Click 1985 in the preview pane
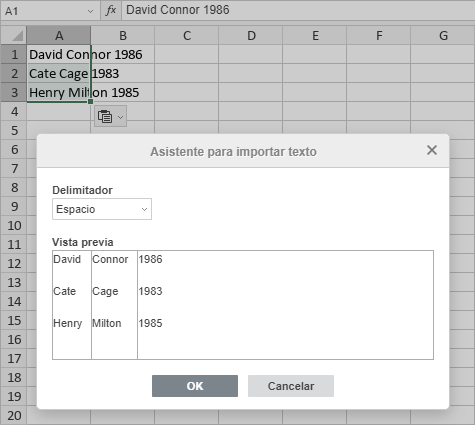The height and width of the screenshot is (425, 475). (150, 323)
